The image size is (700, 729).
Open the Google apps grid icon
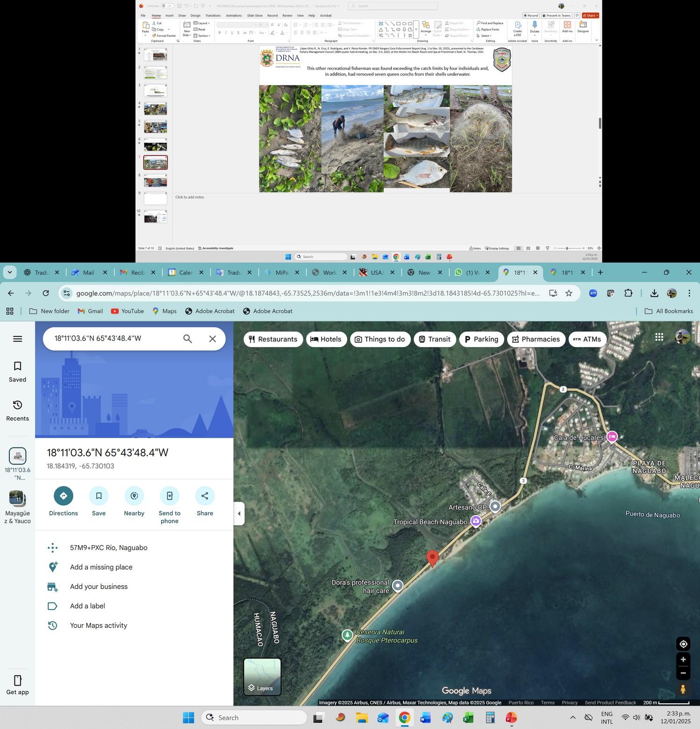click(x=659, y=337)
